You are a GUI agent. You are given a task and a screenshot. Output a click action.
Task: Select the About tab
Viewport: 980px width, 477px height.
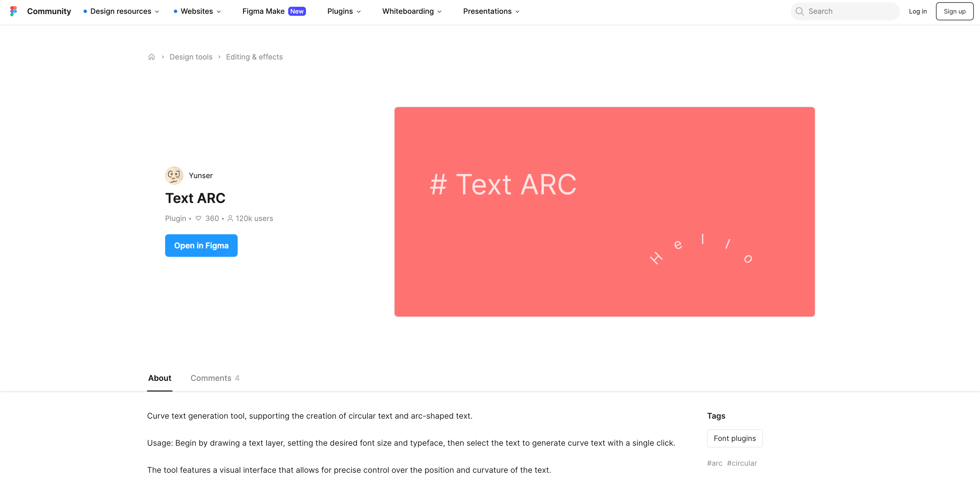[x=159, y=378]
